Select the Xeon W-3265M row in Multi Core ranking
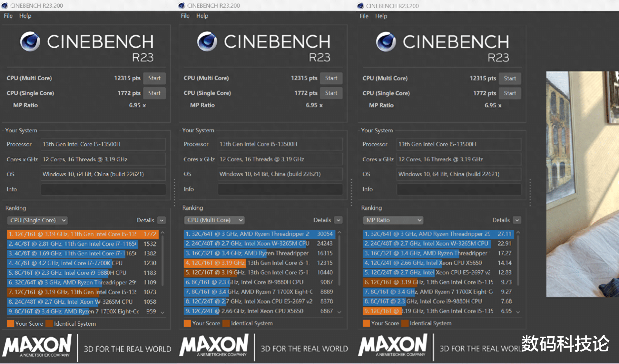Viewport: 619px width, 364px height. [247, 244]
